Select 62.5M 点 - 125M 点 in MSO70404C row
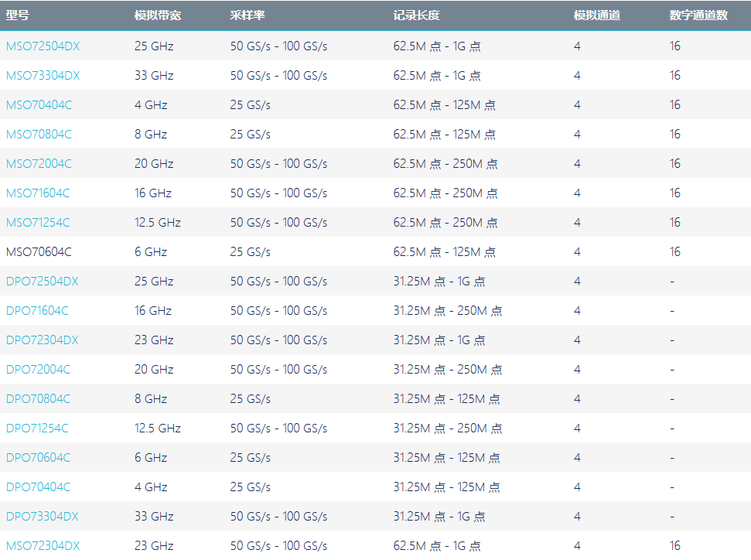The height and width of the screenshot is (560, 751). point(445,105)
